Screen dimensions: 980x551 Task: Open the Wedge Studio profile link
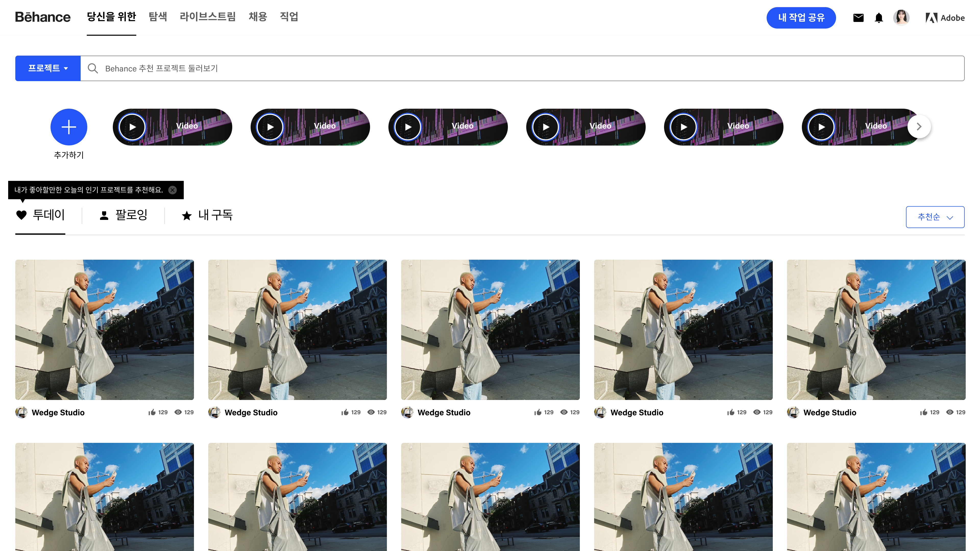pos(58,412)
